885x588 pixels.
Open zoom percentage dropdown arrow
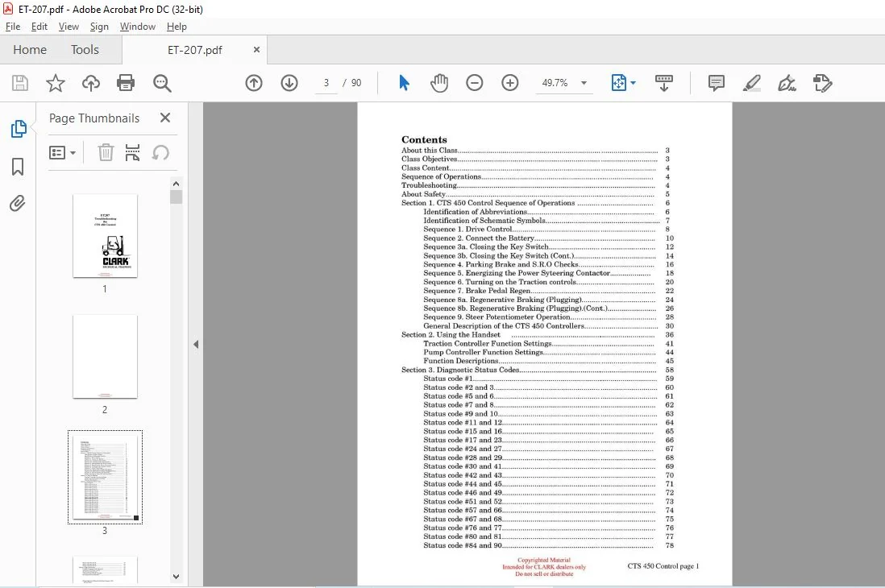(x=584, y=83)
